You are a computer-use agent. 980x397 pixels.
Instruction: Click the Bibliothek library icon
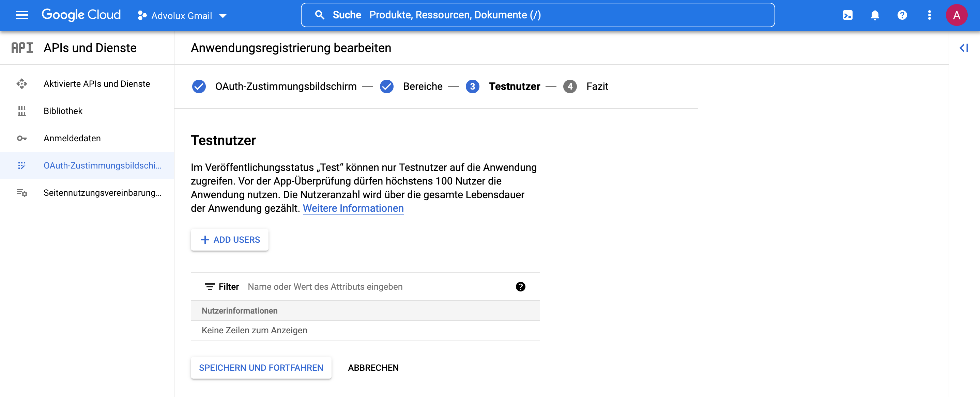pyautogui.click(x=22, y=111)
